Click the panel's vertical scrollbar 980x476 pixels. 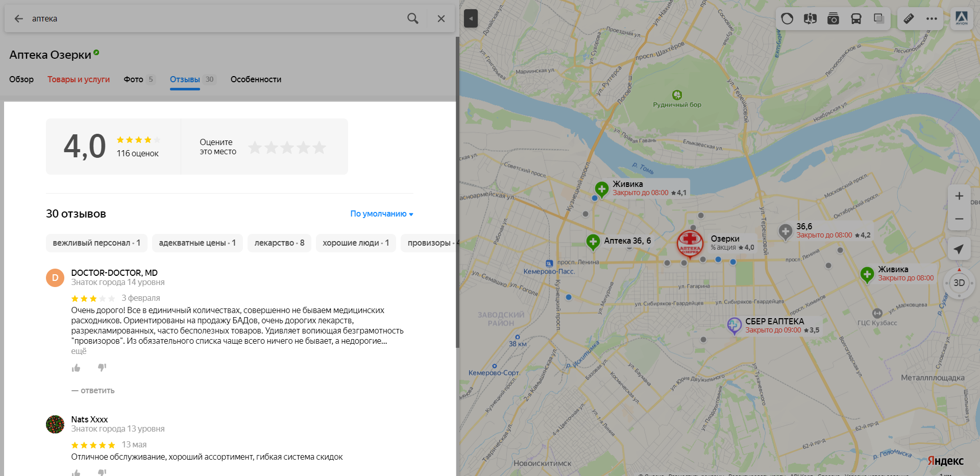[x=457, y=192]
